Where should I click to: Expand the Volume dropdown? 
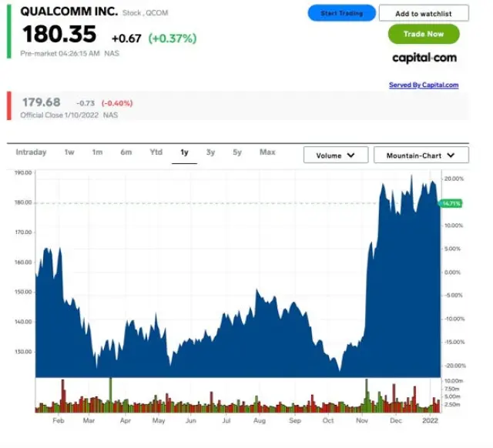(x=336, y=155)
